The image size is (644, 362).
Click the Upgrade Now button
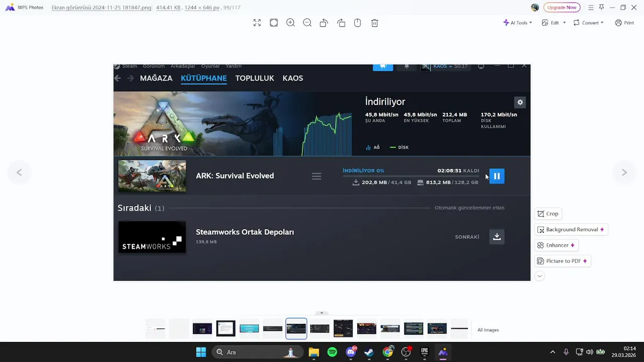(x=562, y=8)
